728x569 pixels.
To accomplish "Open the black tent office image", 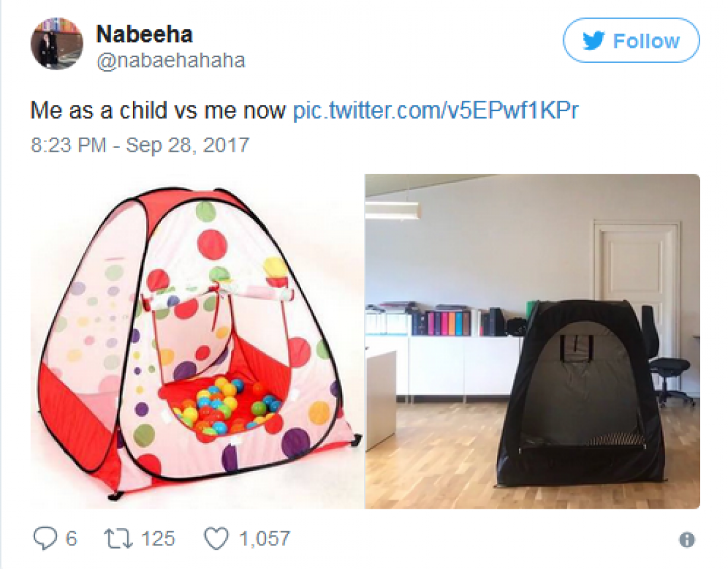I will (x=533, y=342).
